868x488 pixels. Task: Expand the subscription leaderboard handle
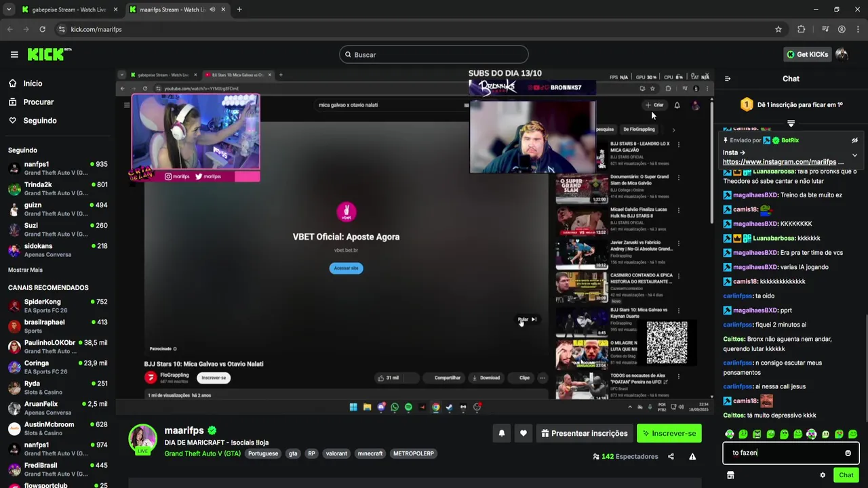coord(791,123)
